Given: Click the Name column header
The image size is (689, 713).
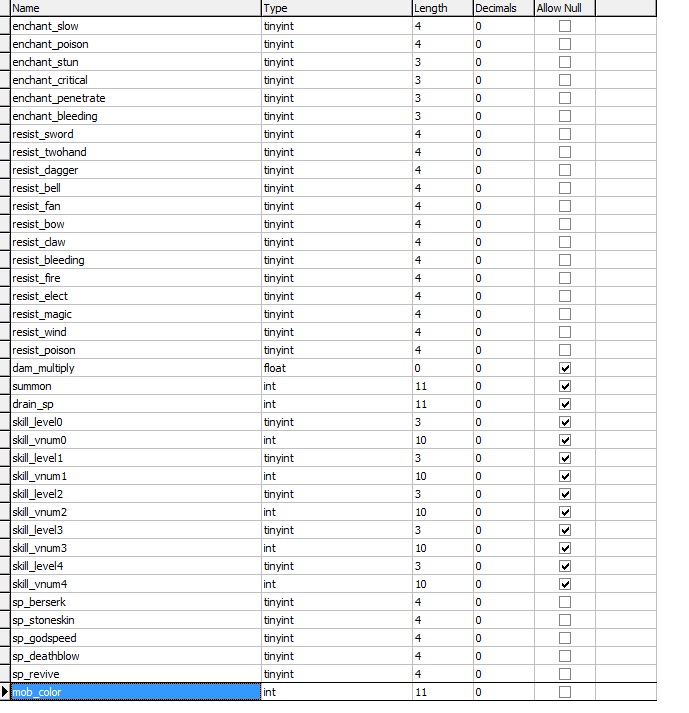Looking at the screenshot, I should coord(136,8).
